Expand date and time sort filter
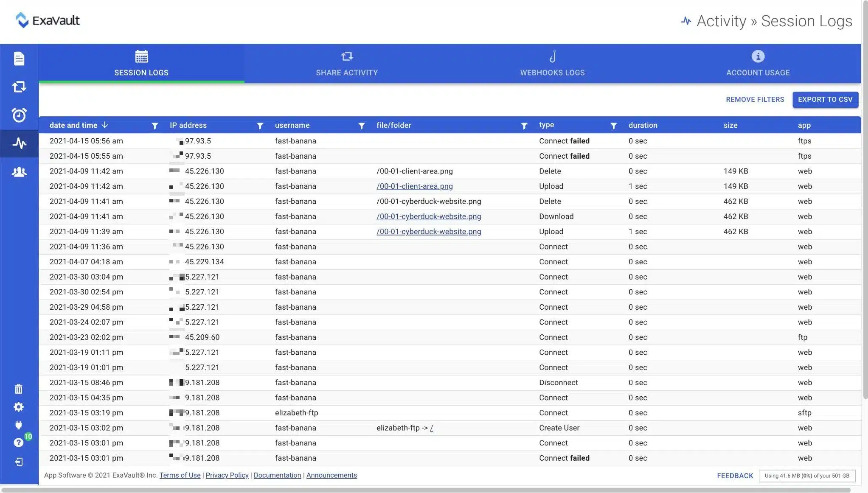The height and width of the screenshot is (493, 868). [154, 125]
